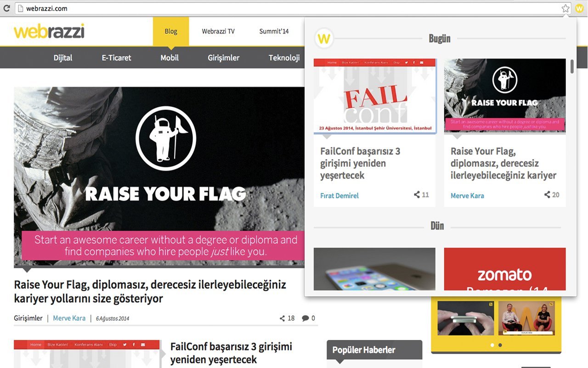Bookmark this page with the star icon
Viewport: 588px width, 368px height.
pos(565,8)
